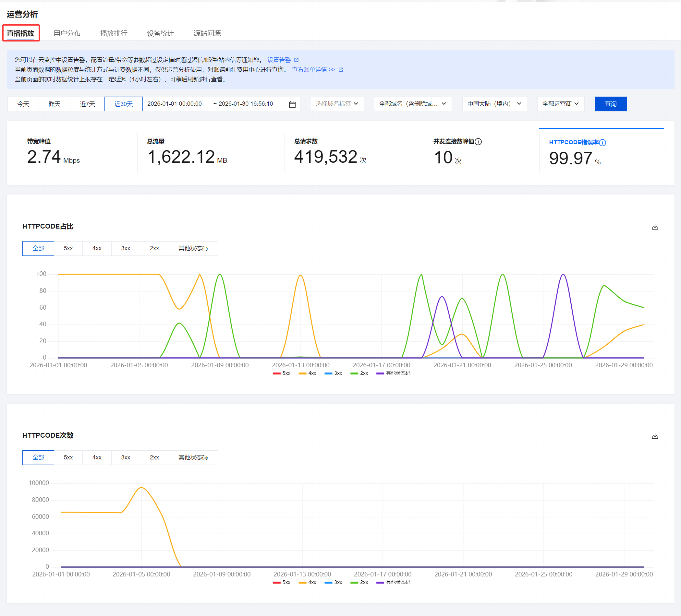Viewport: 681px width, 616px height.
Task: Click the 查询 button
Action: [x=610, y=104]
